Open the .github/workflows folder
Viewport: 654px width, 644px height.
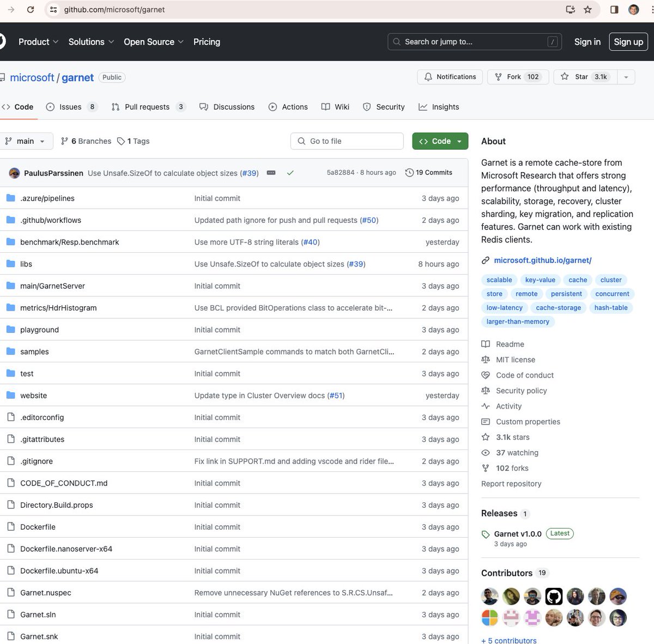point(51,220)
